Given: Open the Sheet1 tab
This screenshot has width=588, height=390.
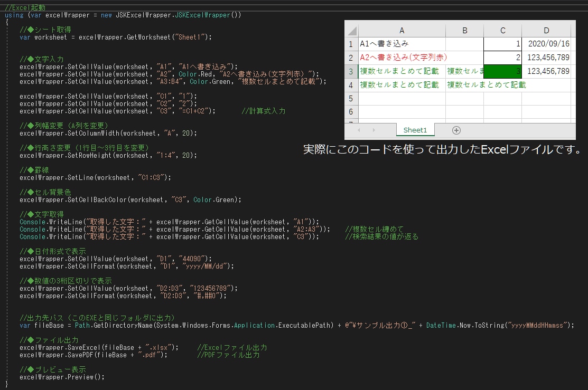Looking at the screenshot, I should tap(415, 130).
